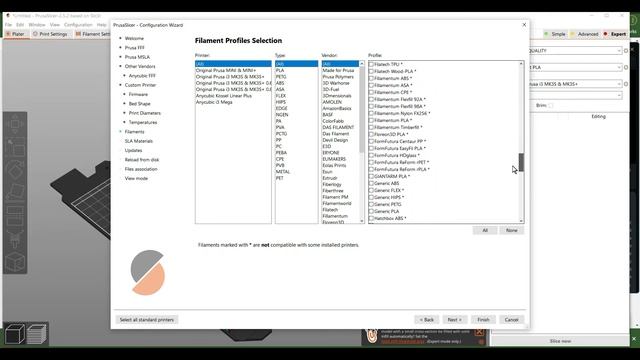Proceed with the Next button
The height and width of the screenshot is (360, 640).
point(454,320)
